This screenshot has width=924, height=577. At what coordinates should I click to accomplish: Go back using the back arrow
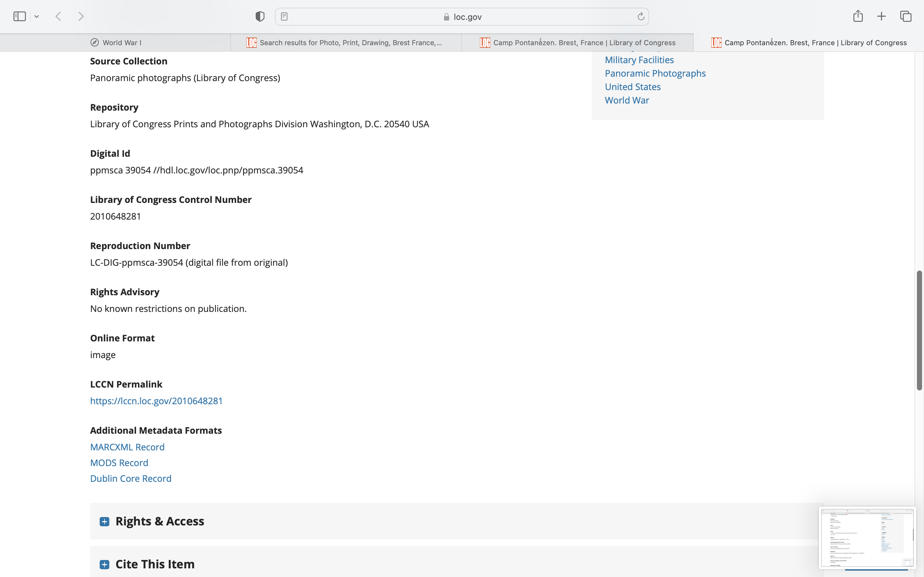(x=58, y=16)
